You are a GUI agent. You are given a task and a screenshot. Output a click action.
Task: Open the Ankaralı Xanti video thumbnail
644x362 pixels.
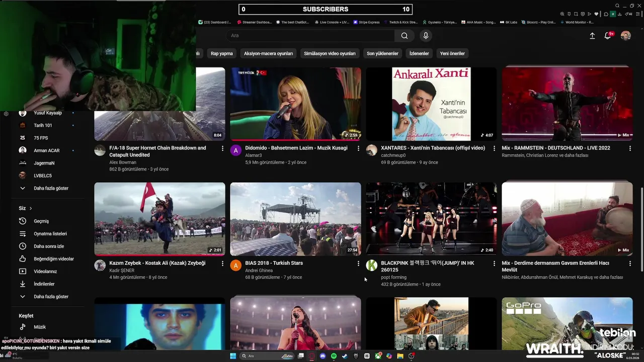[431, 104]
